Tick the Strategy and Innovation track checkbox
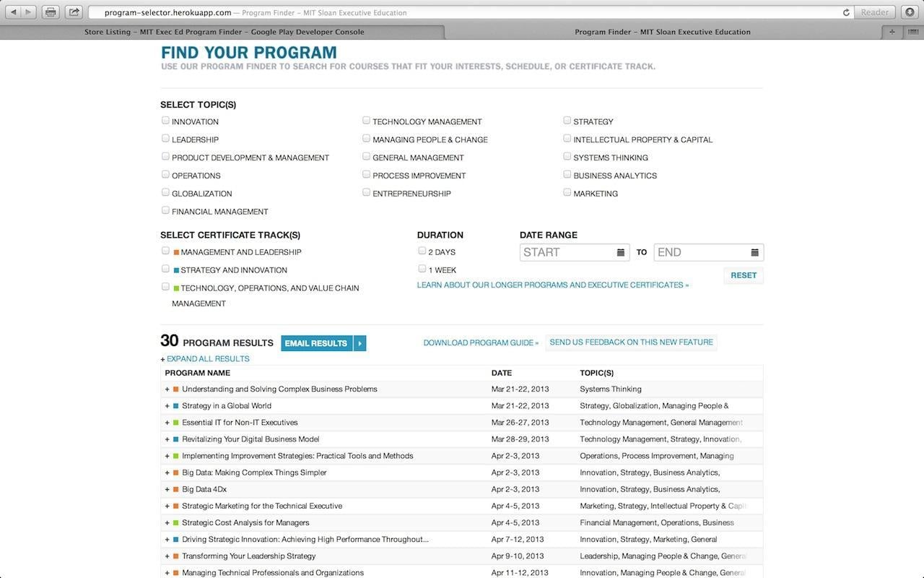924x578 pixels. pos(165,269)
